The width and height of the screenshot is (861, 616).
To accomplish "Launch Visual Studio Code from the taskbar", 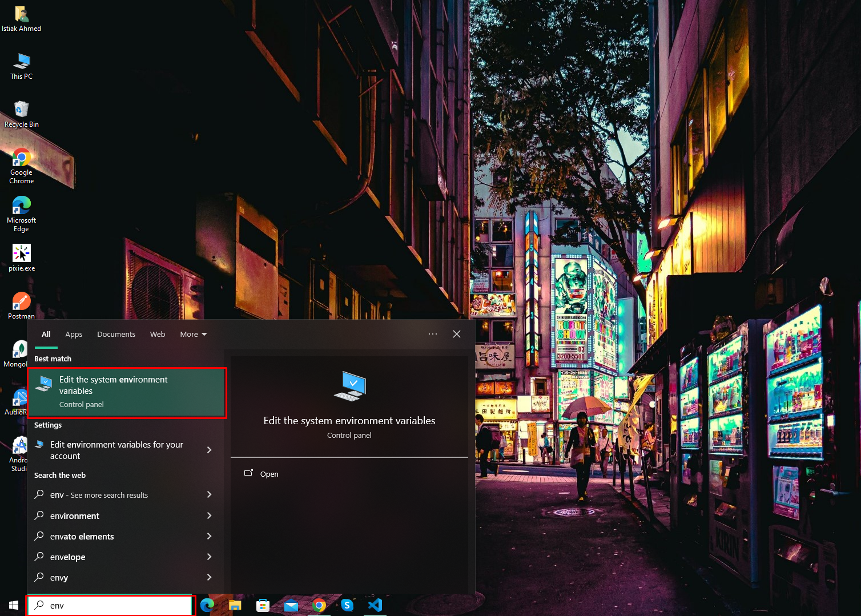I will [x=375, y=605].
